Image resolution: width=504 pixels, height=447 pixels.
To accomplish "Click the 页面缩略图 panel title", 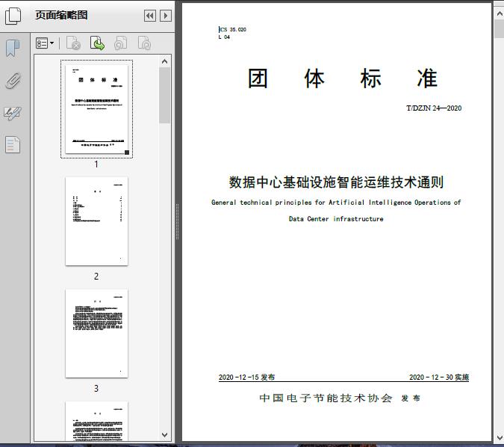I will point(61,15).
